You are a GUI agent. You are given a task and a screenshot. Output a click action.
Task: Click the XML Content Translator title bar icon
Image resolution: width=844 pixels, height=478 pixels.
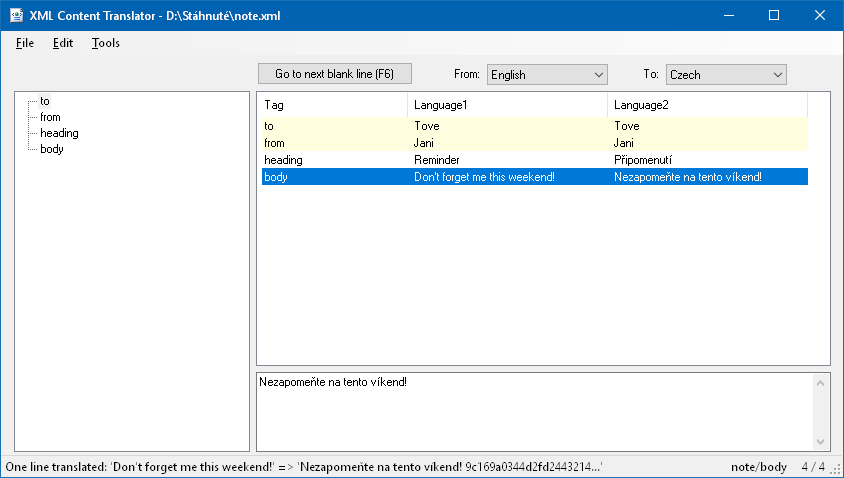coord(15,15)
